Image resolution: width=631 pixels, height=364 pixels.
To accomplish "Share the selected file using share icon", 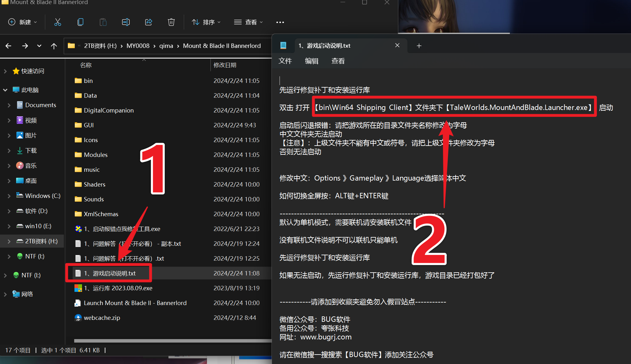I will [x=149, y=22].
